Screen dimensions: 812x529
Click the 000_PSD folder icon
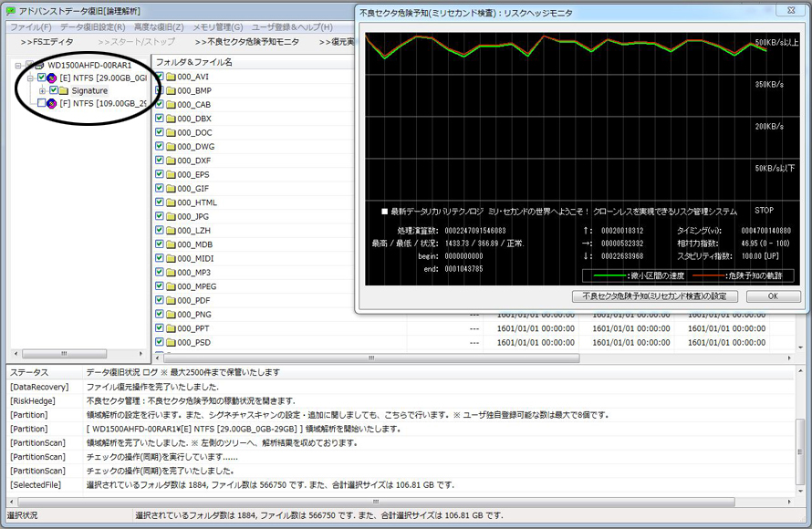[x=171, y=342]
